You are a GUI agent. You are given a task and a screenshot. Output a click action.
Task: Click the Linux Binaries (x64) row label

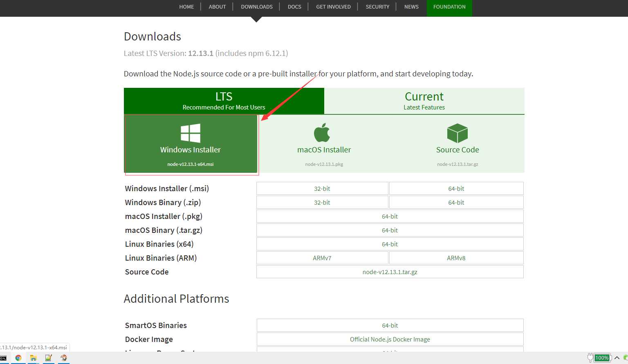pos(159,244)
